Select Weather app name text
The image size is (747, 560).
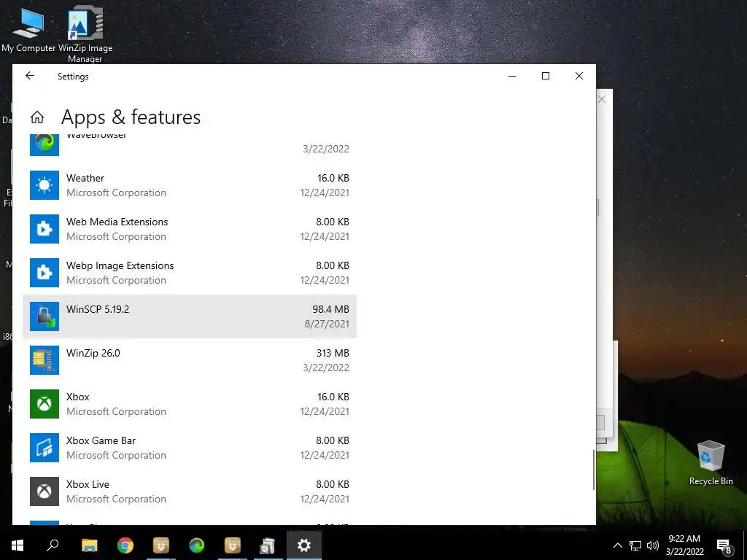pos(85,178)
